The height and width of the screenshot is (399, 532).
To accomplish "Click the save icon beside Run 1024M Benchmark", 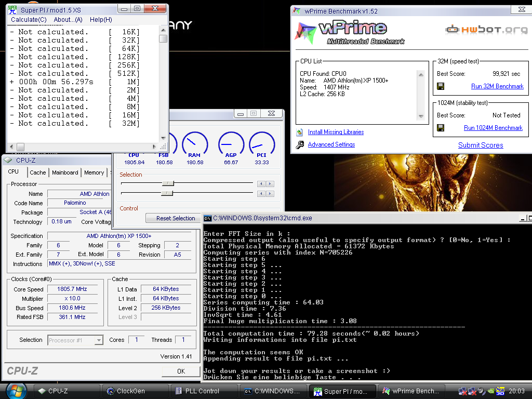I will (441, 128).
